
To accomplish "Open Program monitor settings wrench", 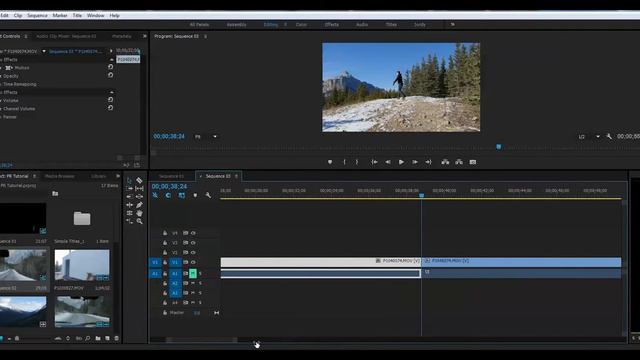I will pyautogui.click(x=609, y=136).
